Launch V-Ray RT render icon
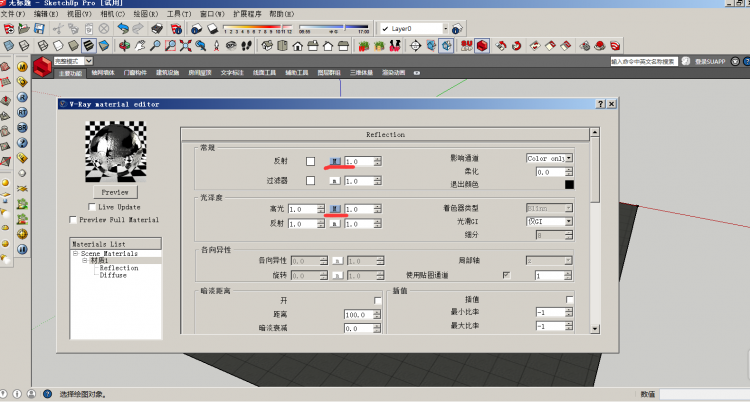 (22, 112)
